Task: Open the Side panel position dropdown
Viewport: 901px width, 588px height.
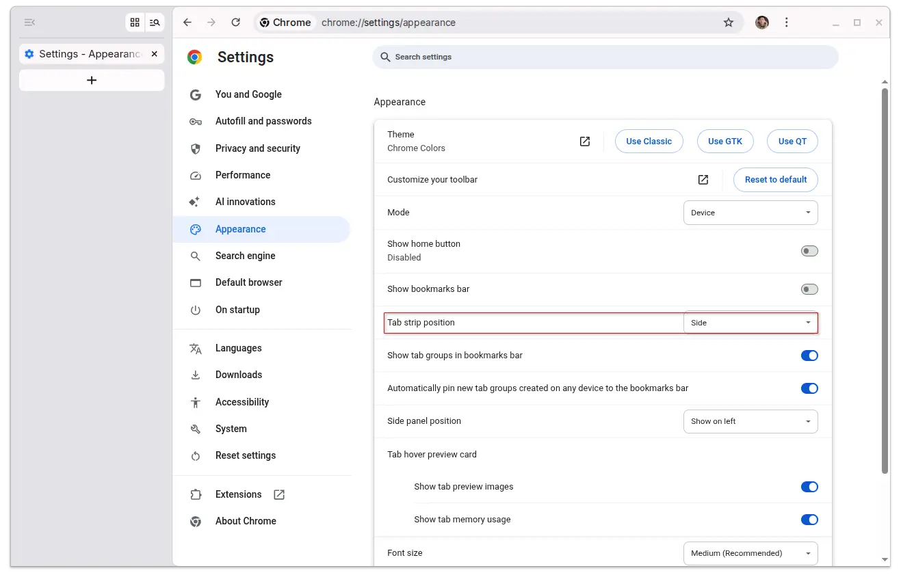Action: coord(750,421)
